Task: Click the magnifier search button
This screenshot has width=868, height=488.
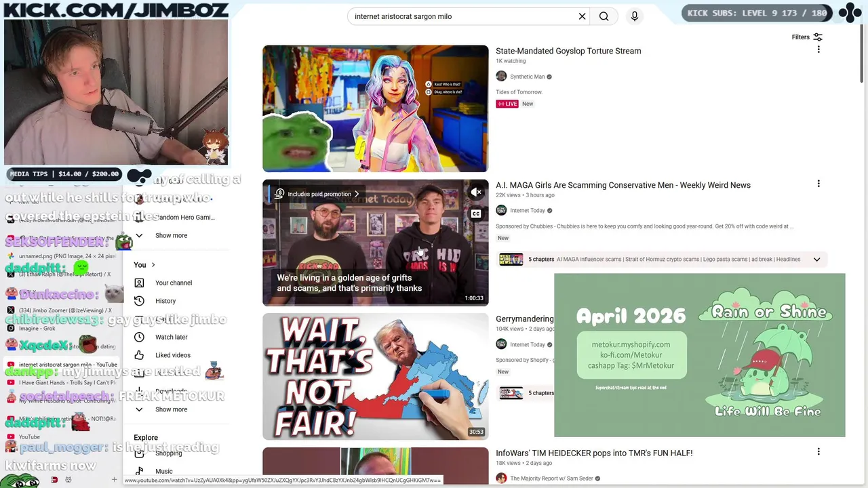Action: [x=604, y=16]
